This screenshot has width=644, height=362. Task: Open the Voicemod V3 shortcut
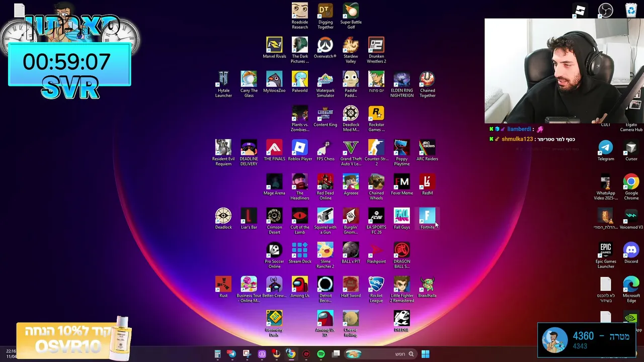(x=631, y=219)
